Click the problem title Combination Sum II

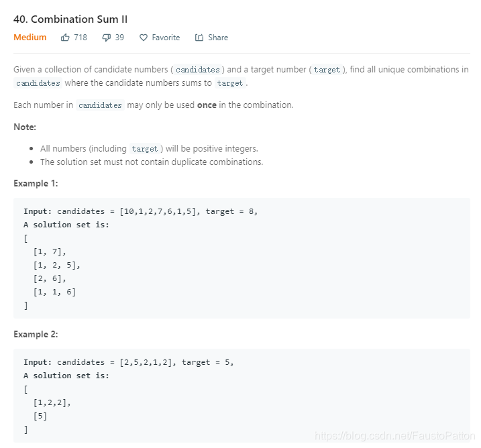click(x=70, y=19)
